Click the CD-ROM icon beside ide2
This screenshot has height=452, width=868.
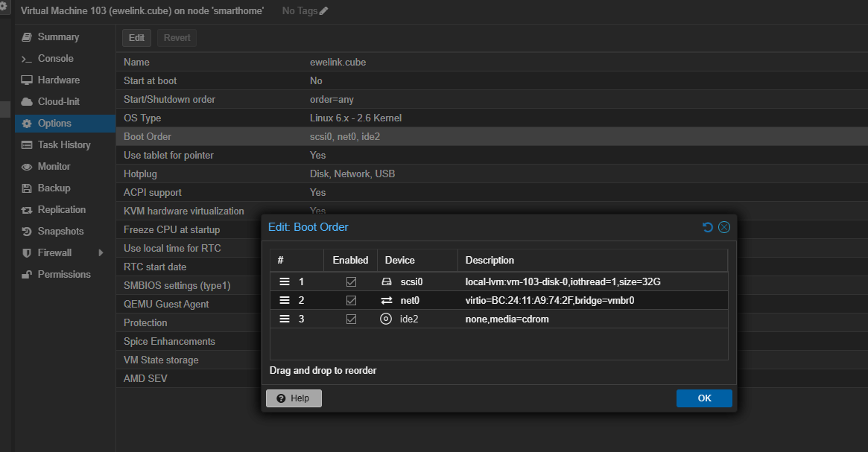coord(386,319)
